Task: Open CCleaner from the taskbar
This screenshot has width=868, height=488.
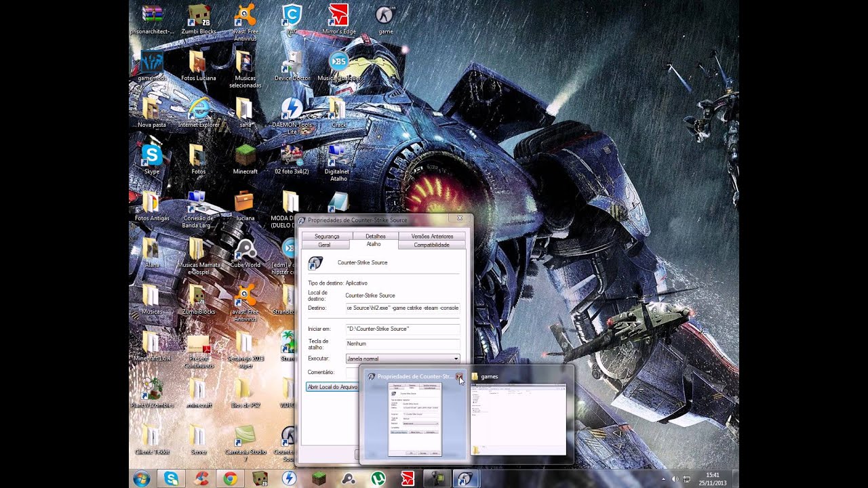Action: point(201,479)
